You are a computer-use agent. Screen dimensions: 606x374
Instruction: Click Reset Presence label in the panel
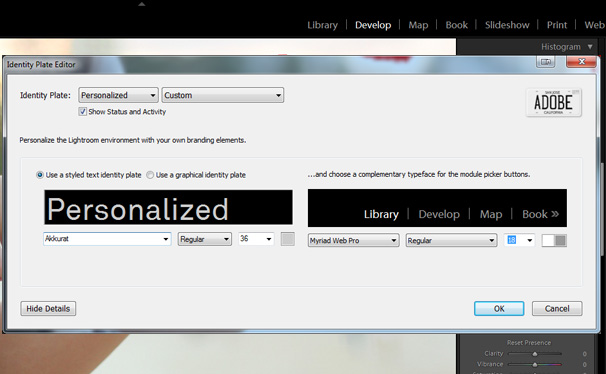529,343
